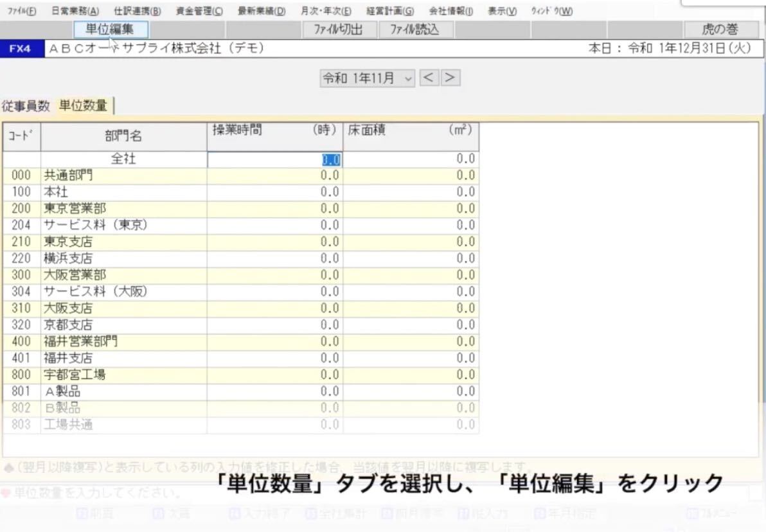The height and width of the screenshot is (532, 766).
Task: Click 床面積 cell for 福井支店
Action: coord(411,359)
